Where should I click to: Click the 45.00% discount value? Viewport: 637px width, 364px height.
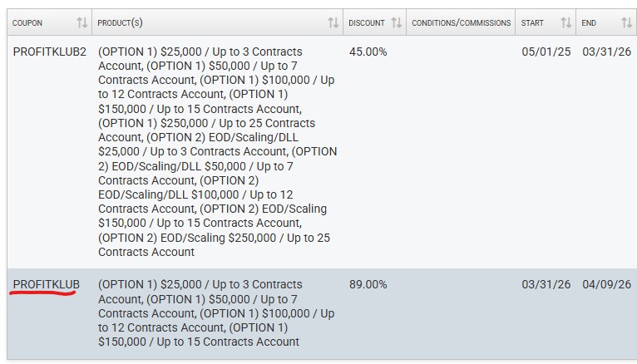coord(368,52)
